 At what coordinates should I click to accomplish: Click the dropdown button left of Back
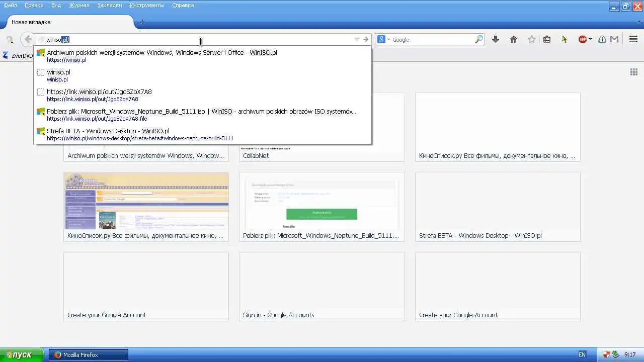tap(9, 39)
